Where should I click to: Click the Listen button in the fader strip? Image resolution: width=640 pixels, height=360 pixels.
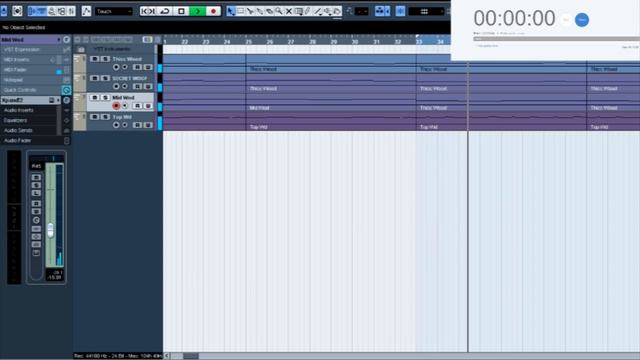36,193
